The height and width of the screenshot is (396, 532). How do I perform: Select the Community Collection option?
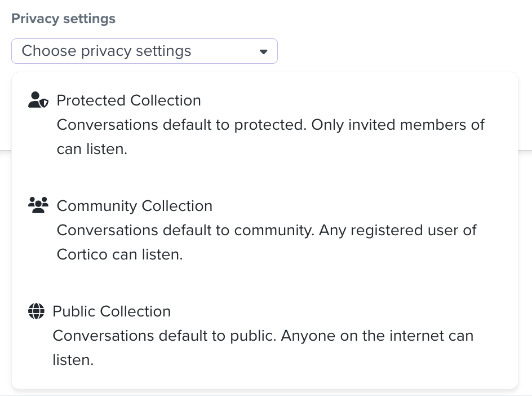pyautogui.click(x=134, y=206)
